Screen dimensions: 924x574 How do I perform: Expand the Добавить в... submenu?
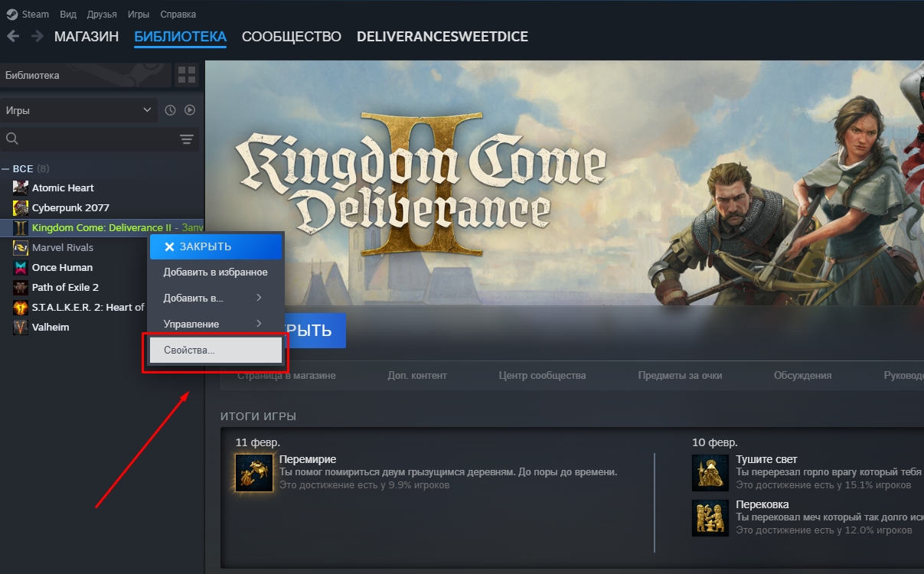point(216,298)
